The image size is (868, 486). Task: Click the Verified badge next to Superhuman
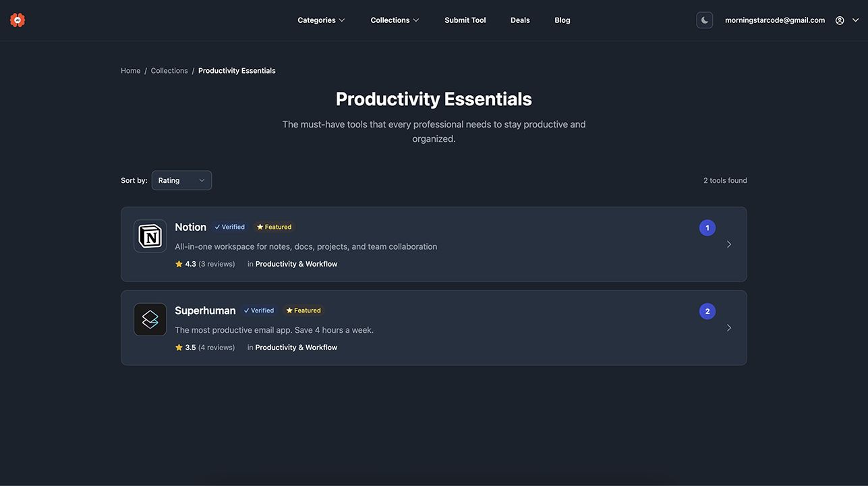(259, 310)
